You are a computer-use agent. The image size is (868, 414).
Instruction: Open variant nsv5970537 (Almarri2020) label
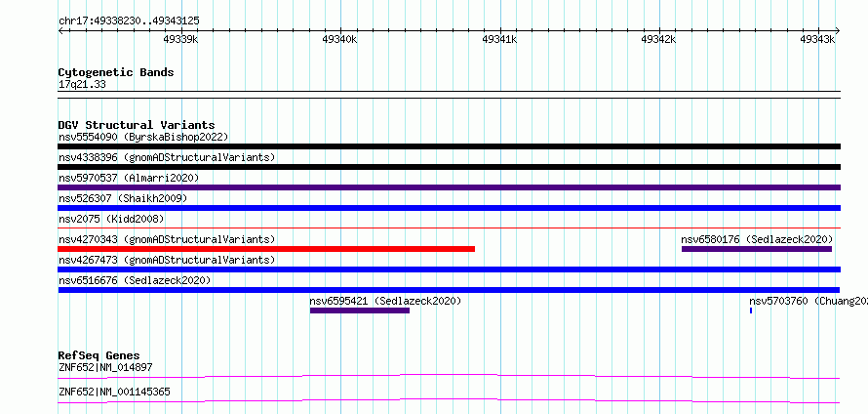129,178
